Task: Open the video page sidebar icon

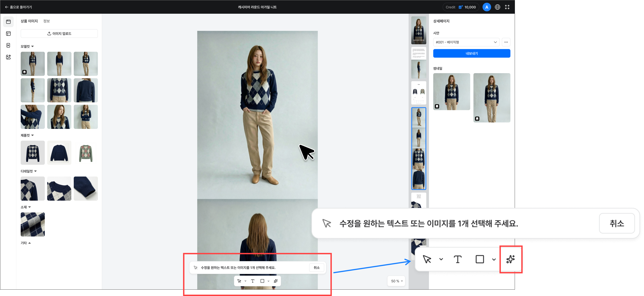Action: 8,45
